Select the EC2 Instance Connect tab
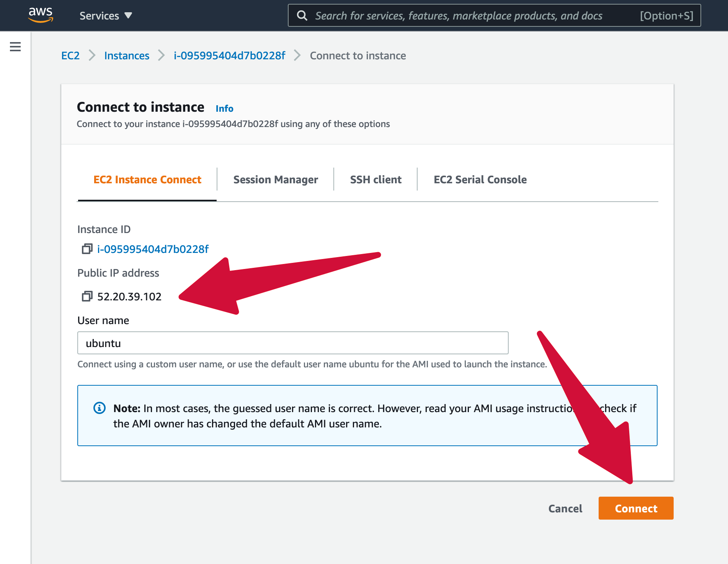The height and width of the screenshot is (564, 728). tap(147, 180)
